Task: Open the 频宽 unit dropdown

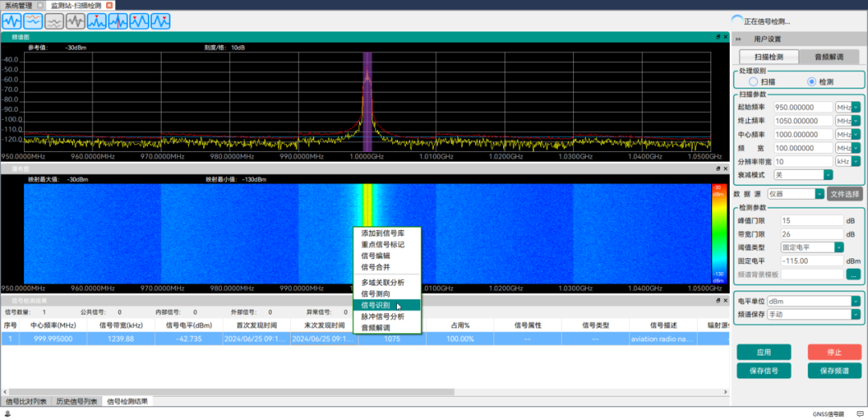Action: [856, 148]
